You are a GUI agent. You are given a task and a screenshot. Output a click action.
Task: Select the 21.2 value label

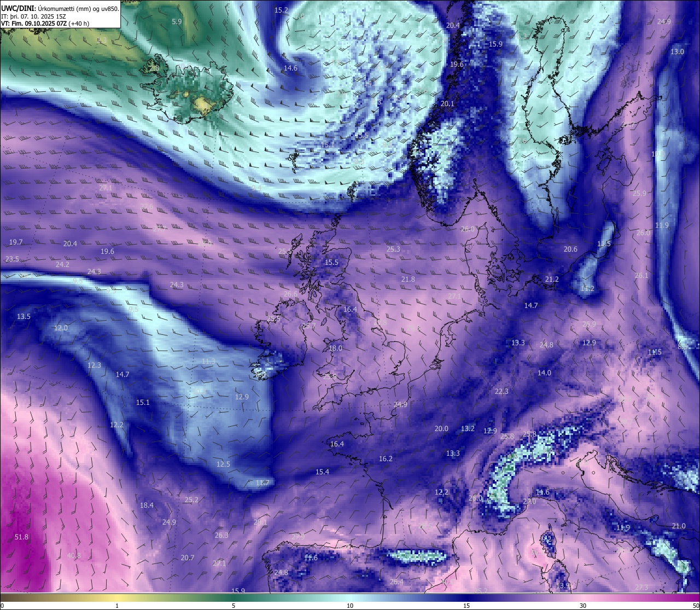click(552, 280)
